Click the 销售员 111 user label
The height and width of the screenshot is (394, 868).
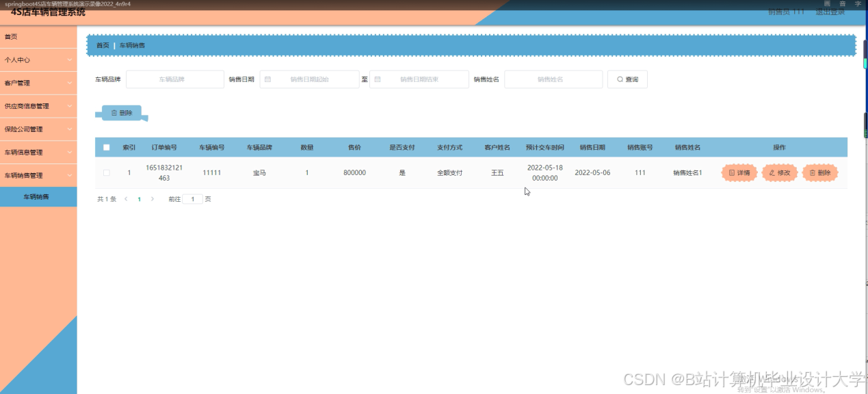point(786,12)
